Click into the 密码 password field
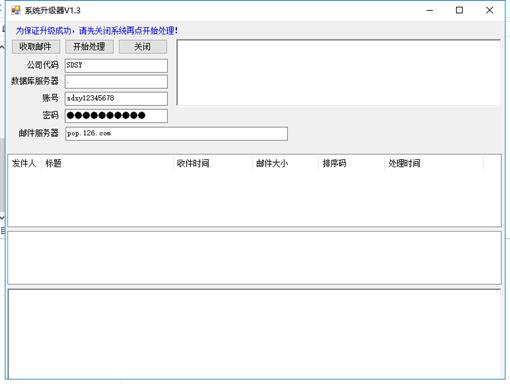This screenshot has width=510, height=384. tap(116, 116)
